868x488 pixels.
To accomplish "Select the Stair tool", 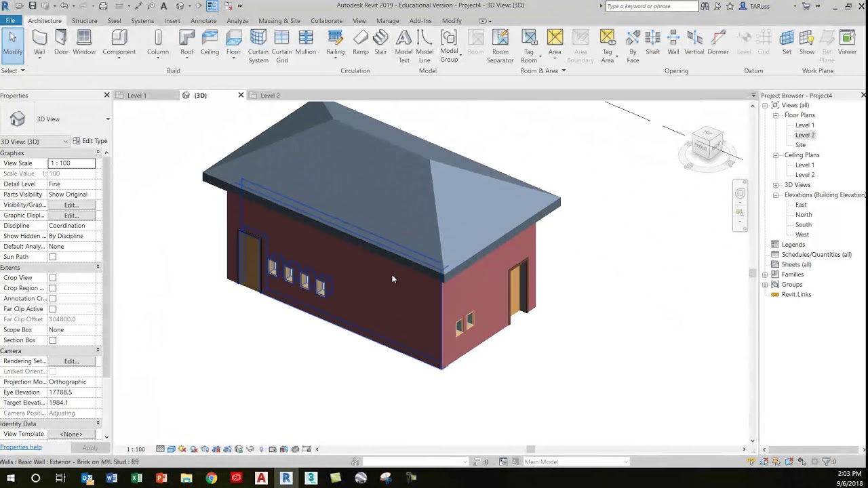I will 381,42.
